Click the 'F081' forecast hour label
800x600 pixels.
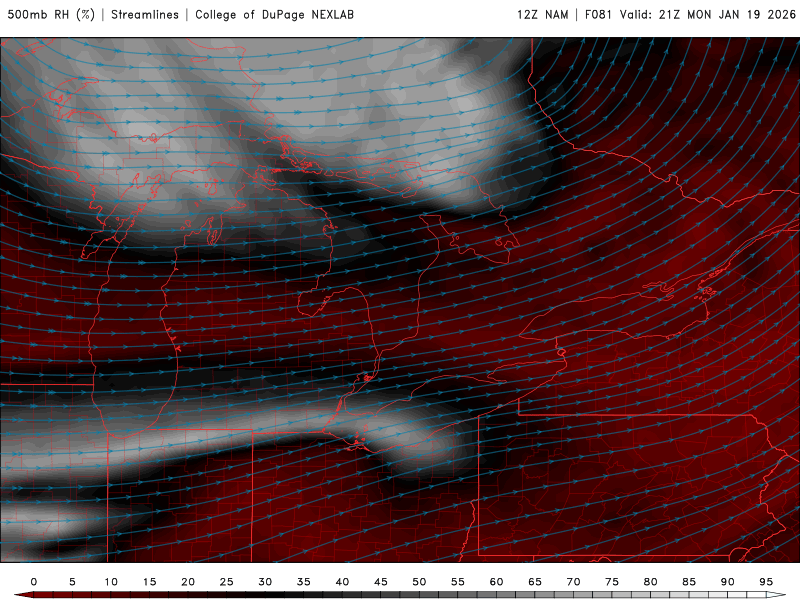tap(598, 15)
